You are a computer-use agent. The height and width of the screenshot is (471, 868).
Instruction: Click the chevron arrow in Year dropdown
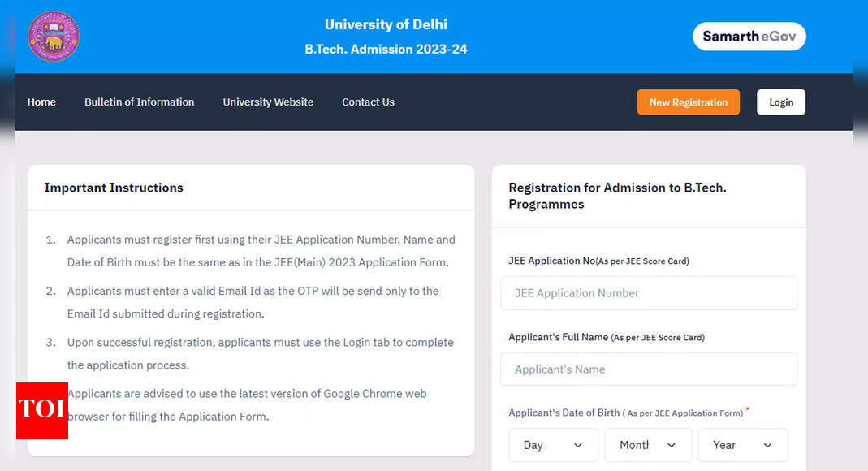[x=768, y=445]
